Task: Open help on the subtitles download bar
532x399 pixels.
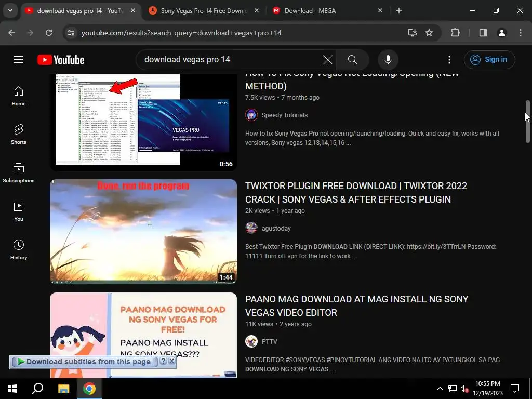Action: [163, 361]
